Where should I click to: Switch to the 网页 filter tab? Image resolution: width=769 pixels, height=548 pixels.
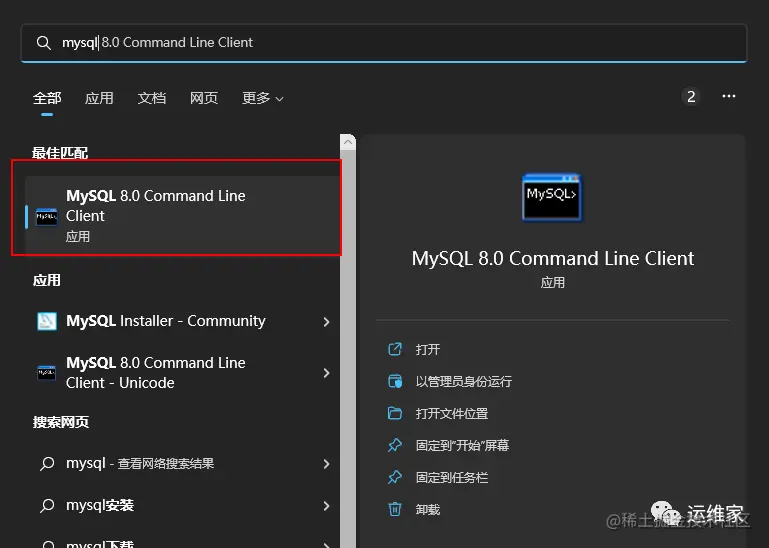(204, 98)
